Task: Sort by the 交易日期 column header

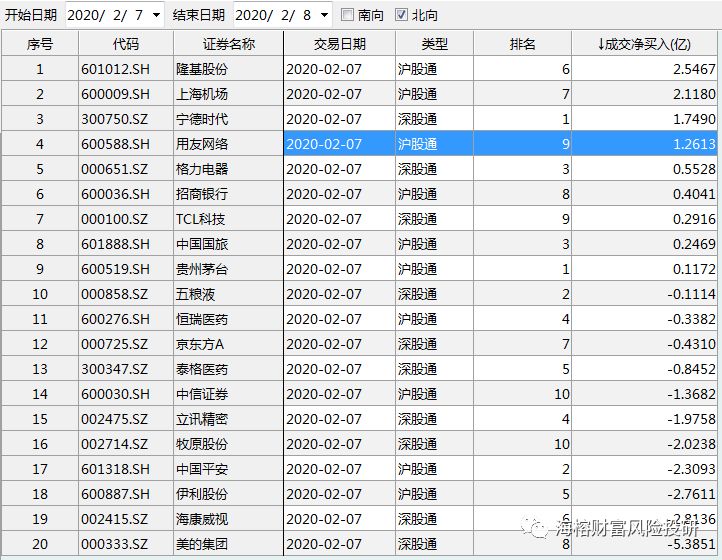Action: coord(339,44)
